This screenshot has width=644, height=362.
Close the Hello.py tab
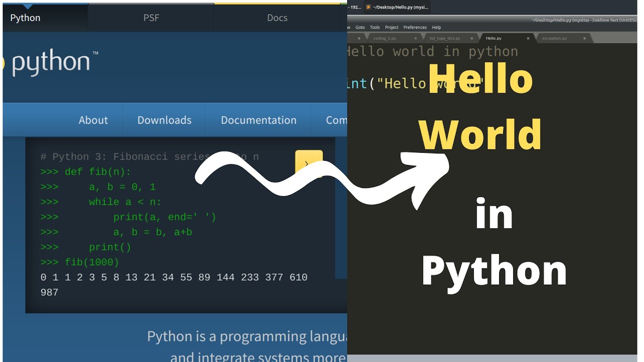pyautogui.click(x=528, y=38)
